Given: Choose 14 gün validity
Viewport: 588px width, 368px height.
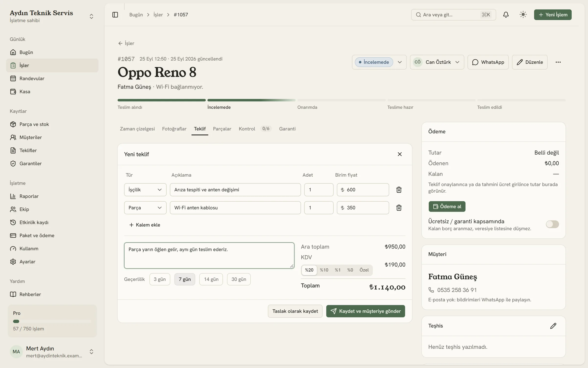Looking at the screenshot, I should click(x=211, y=279).
